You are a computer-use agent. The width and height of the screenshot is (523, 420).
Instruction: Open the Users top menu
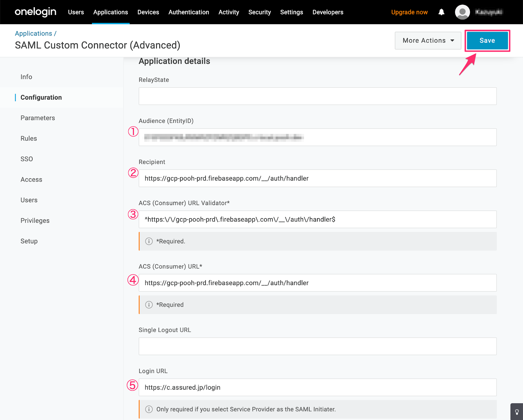(76, 12)
